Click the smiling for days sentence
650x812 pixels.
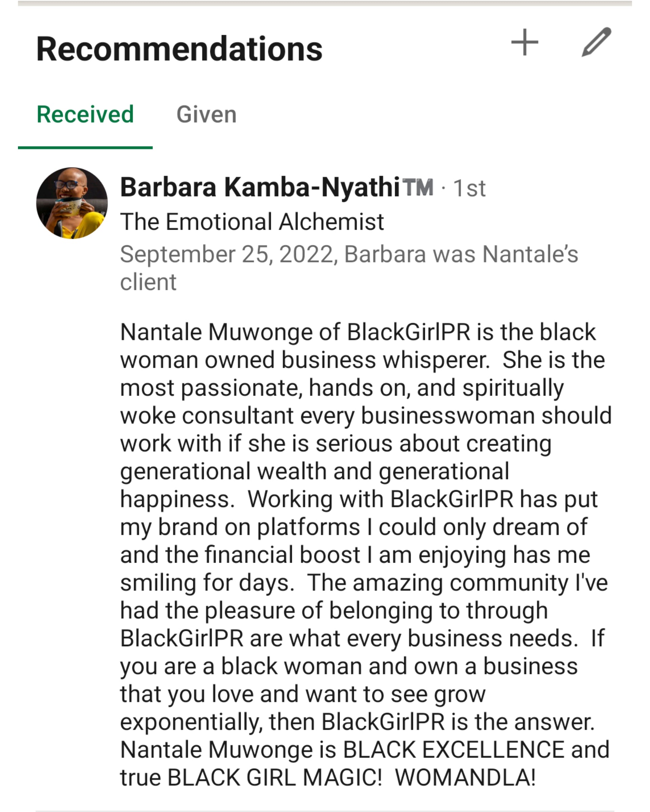tap(207, 583)
